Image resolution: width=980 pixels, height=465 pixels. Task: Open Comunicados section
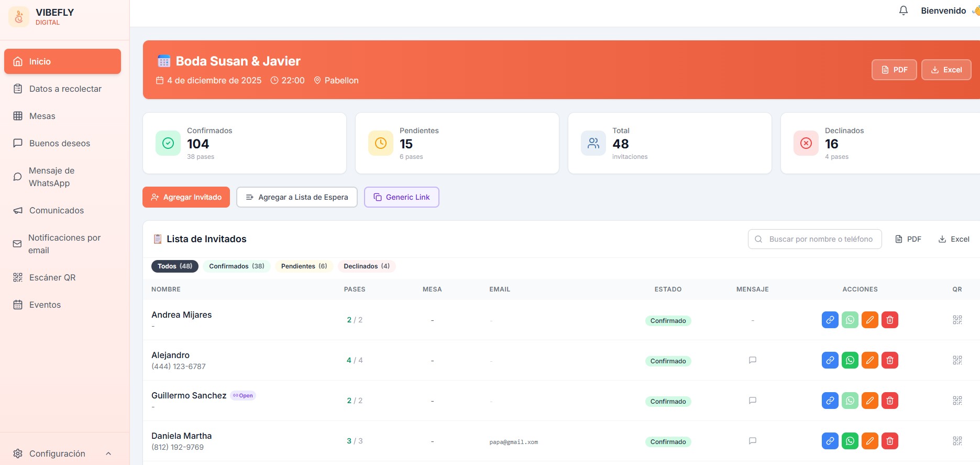click(x=62, y=210)
